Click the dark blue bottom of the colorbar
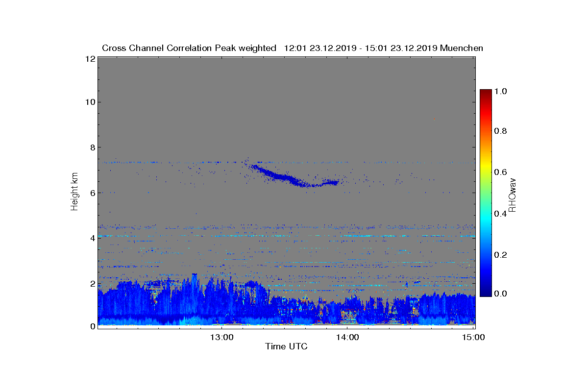Screen dimensions: 588x392 pyautogui.click(x=486, y=293)
